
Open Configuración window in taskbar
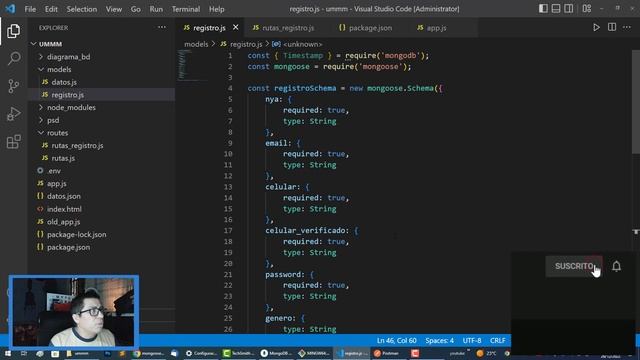(201, 353)
